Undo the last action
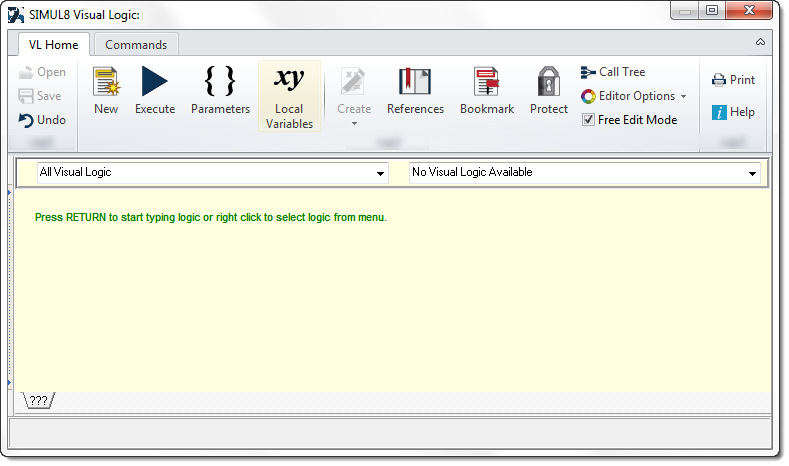 [42, 120]
